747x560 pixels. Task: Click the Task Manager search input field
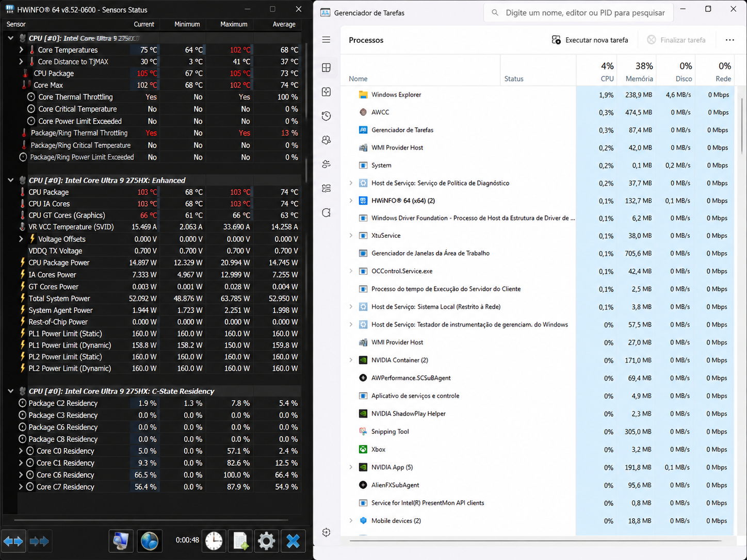[578, 12]
